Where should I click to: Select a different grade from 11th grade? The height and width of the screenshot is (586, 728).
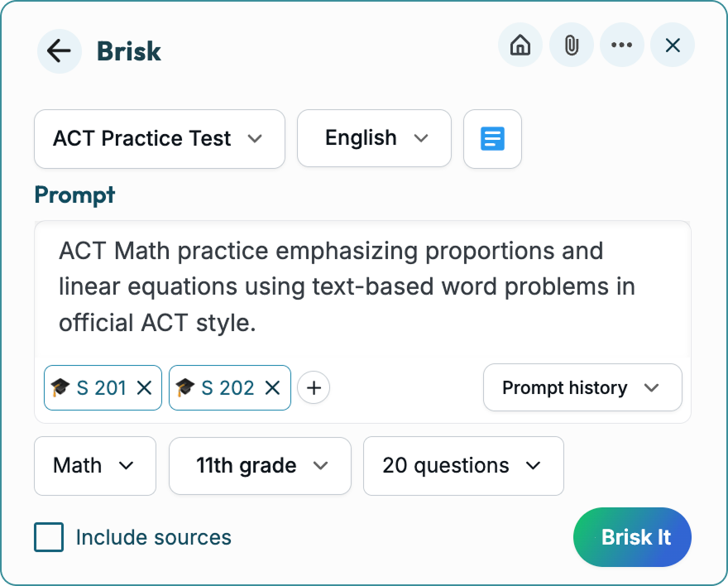[x=260, y=466]
